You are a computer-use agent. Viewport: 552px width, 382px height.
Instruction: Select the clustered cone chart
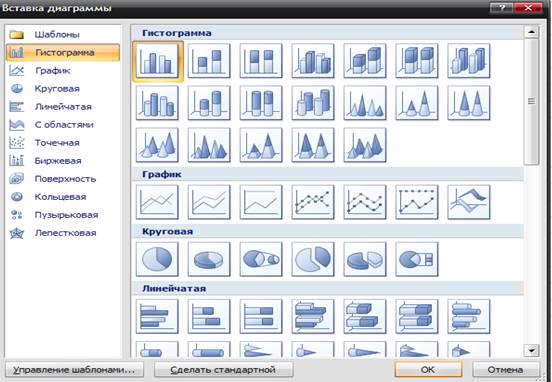click(365, 103)
